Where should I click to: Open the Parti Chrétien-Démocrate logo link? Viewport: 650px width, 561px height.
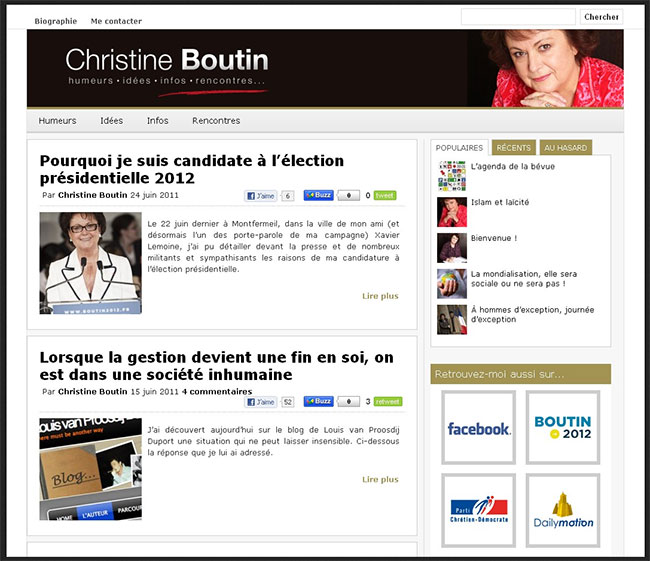[x=478, y=510]
